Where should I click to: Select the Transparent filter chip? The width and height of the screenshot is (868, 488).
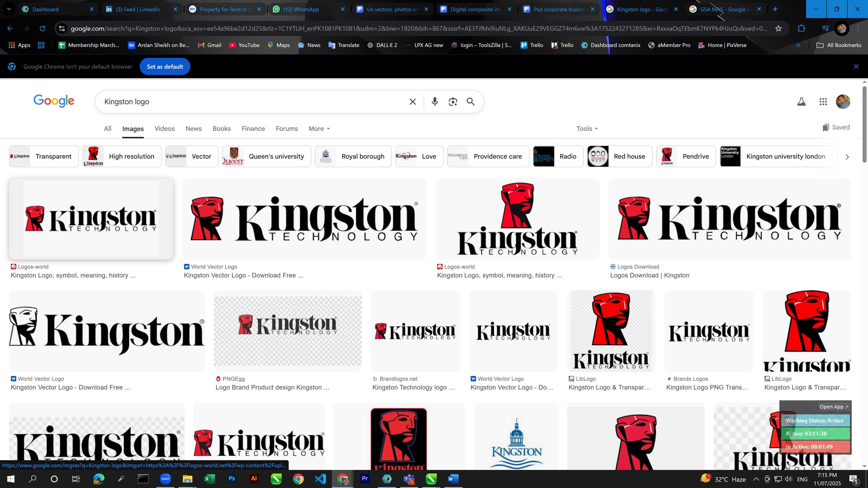[44, 156]
